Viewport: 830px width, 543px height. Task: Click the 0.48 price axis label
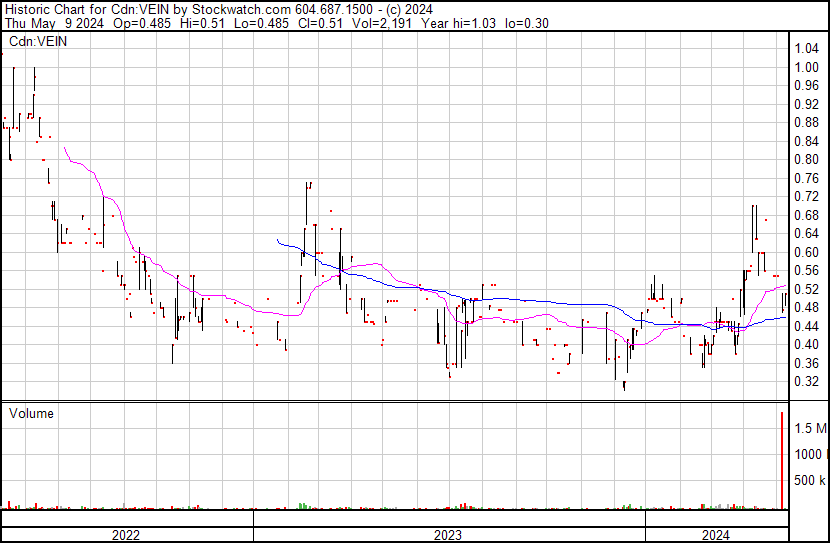point(807,307)
